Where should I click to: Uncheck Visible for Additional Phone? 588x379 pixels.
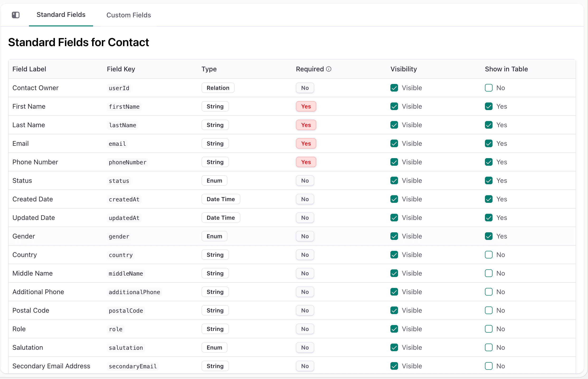pyautogui.click(x=394, y=292)
